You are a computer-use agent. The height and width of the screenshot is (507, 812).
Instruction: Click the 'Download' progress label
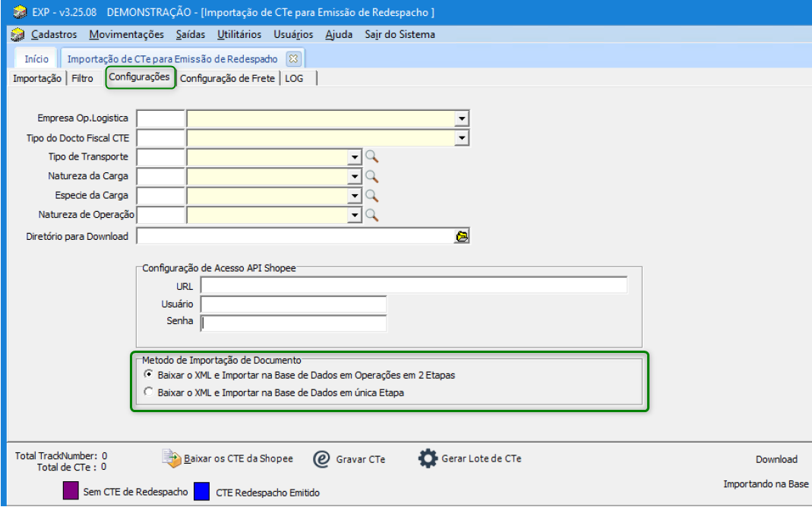point(776,459)
